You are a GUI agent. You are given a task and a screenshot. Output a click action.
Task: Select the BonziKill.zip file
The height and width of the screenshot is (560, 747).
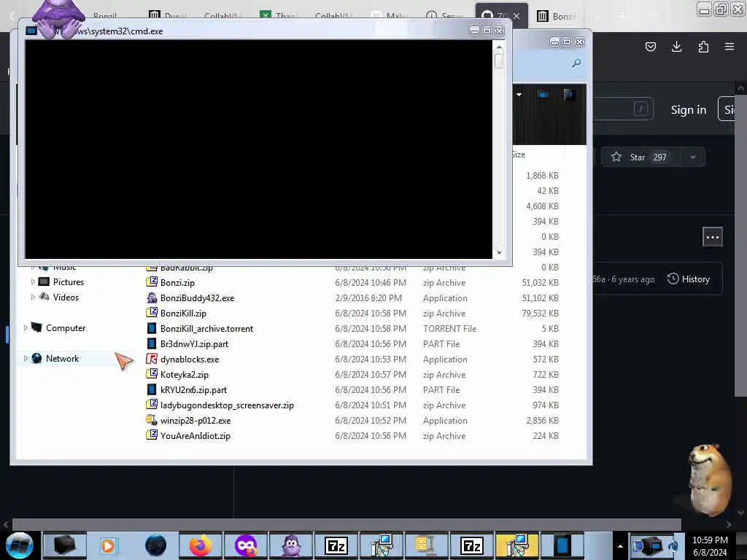(183, 314)
